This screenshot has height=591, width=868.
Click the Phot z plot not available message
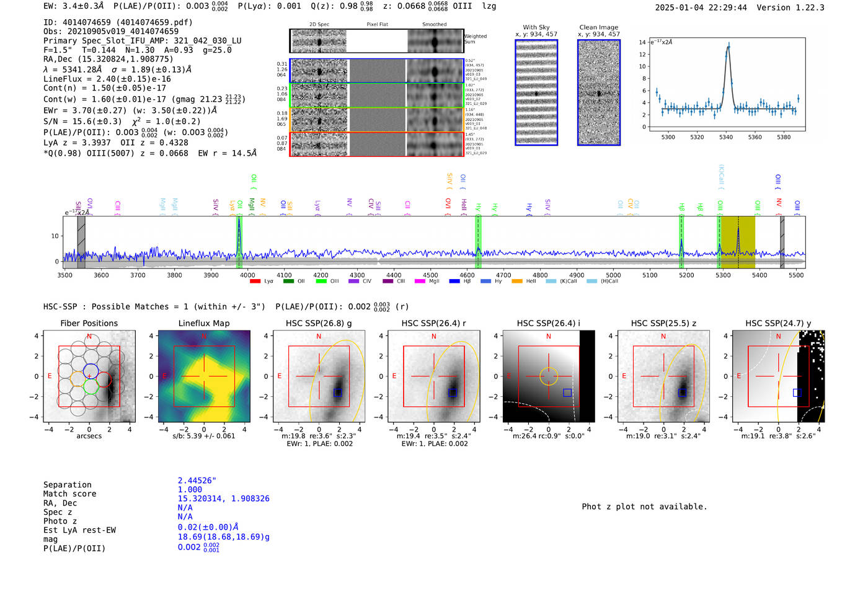[x=644, y=507]
